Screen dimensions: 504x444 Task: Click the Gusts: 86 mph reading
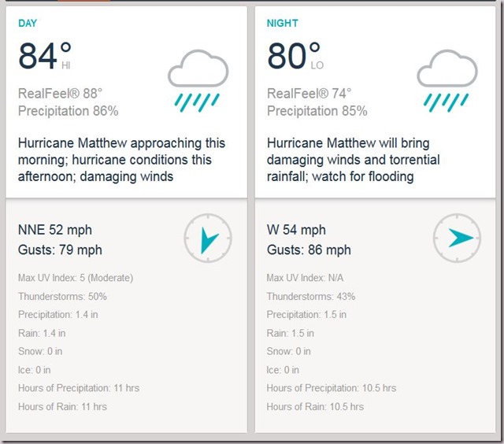coord(309,250)
